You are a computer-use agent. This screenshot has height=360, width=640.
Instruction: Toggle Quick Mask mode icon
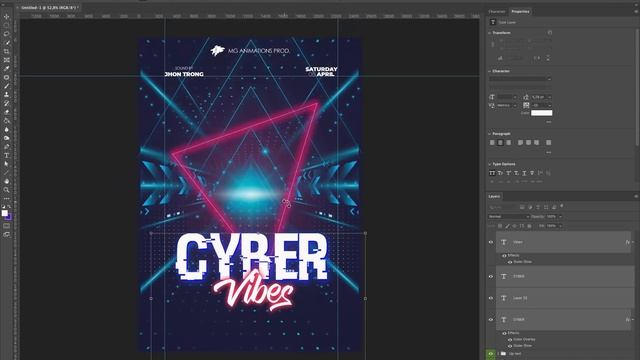7,226
